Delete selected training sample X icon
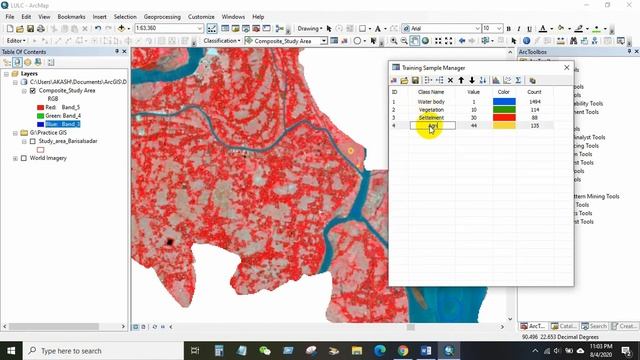 (x=450, y=80)
